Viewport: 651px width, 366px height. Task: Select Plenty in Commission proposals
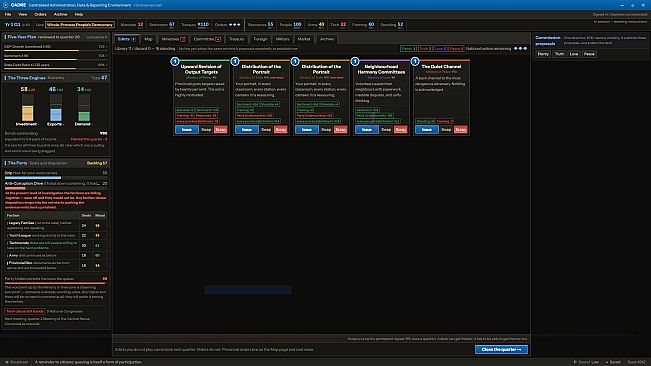[543, 54]
